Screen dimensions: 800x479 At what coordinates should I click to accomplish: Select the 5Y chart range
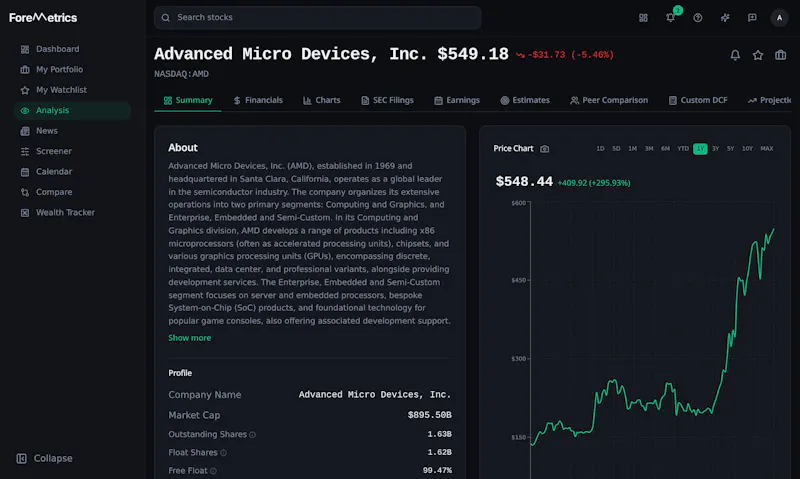tap(731, 148)
